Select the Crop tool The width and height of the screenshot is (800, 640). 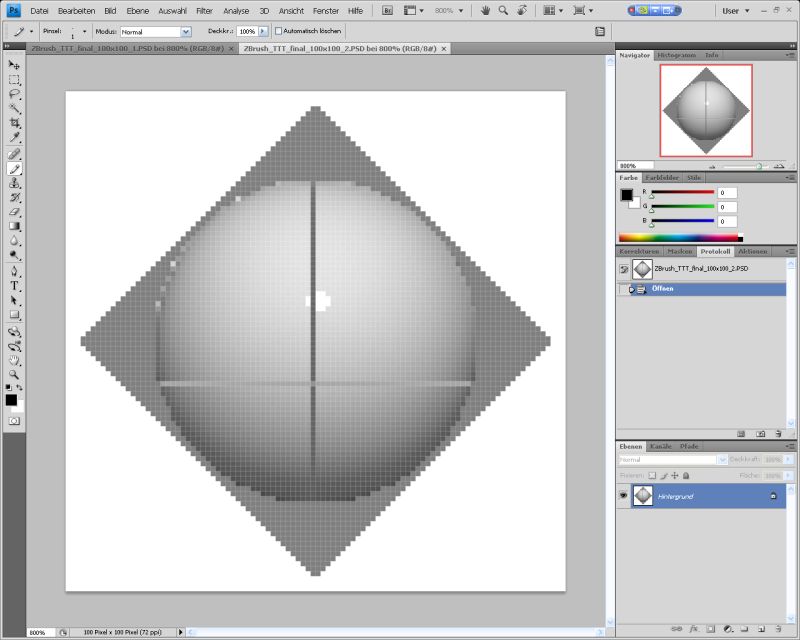[14, 122]
